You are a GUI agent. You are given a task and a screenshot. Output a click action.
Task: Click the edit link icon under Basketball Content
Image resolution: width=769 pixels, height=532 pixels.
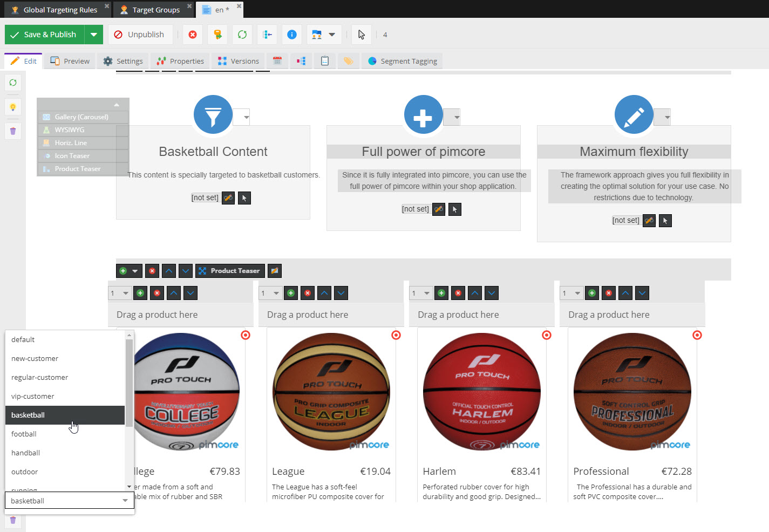tap(228, 198)
